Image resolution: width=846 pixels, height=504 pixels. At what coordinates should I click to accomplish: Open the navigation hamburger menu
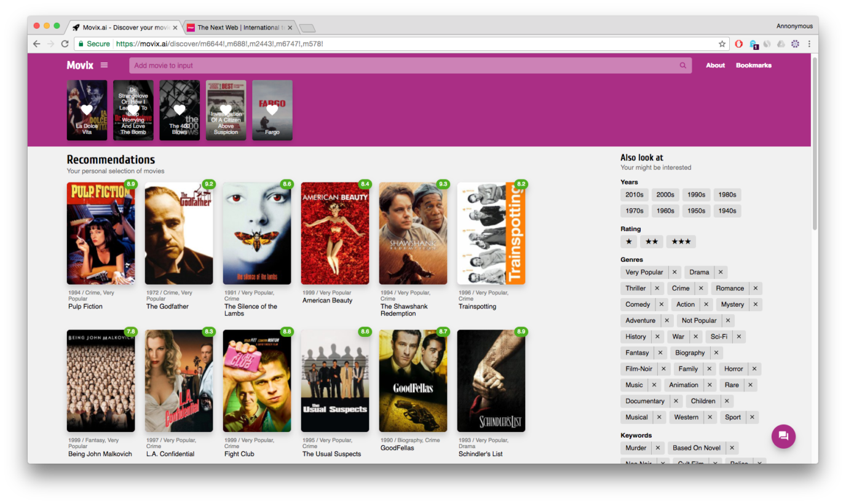click(104, 65)
